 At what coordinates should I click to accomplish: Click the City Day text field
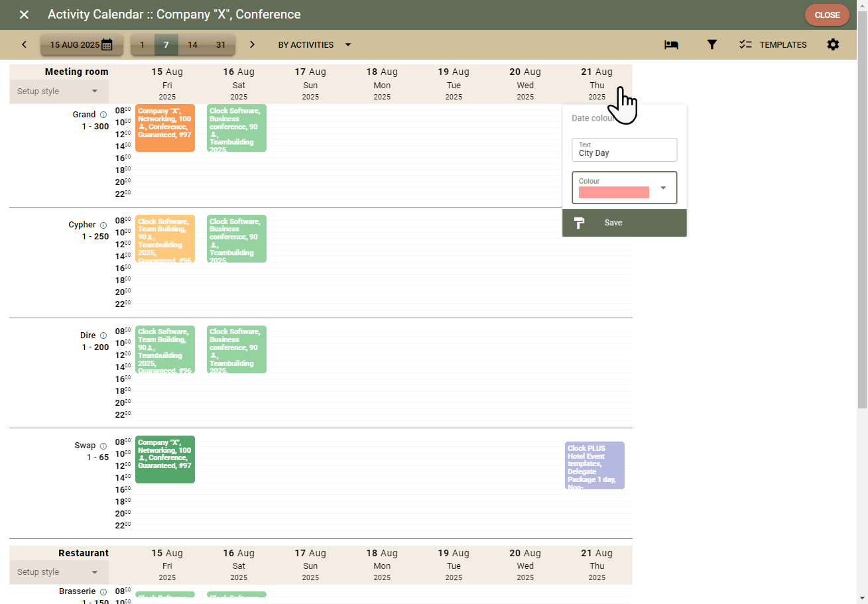pyautogui.click(x=625, y=150)
